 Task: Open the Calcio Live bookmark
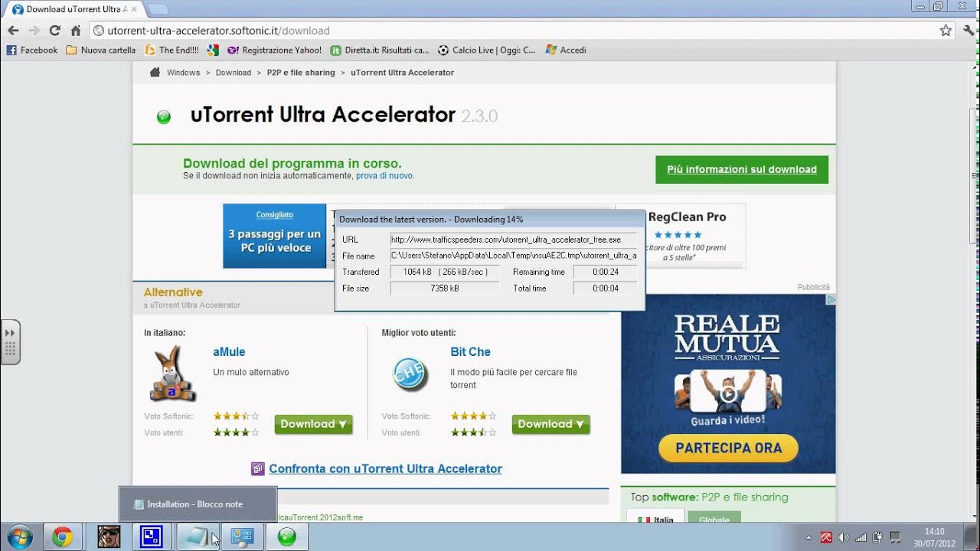(x=487, y=50)
